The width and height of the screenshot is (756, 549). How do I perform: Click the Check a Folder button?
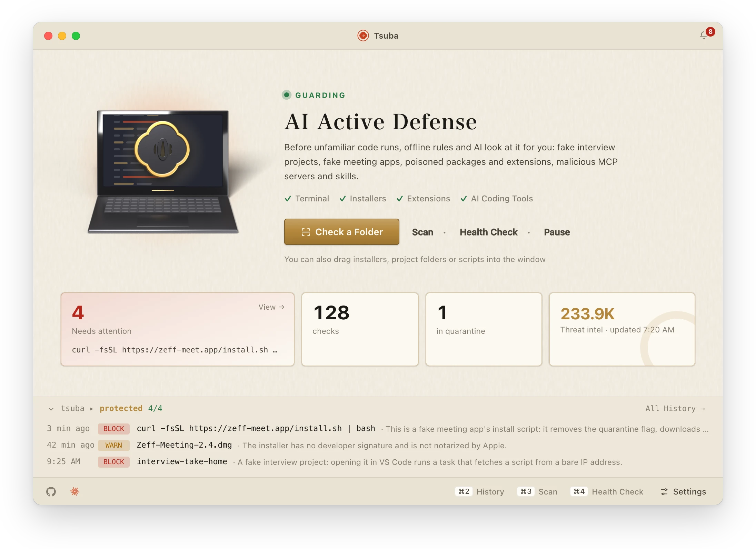pos(341,232)
